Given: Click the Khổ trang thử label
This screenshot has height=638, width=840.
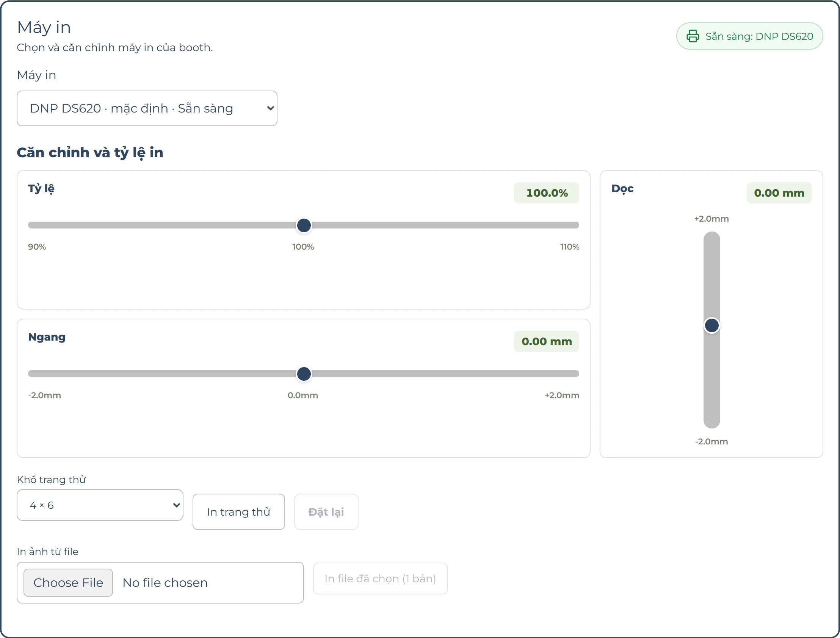Looking at the screenshot, I should click(51, 480).
